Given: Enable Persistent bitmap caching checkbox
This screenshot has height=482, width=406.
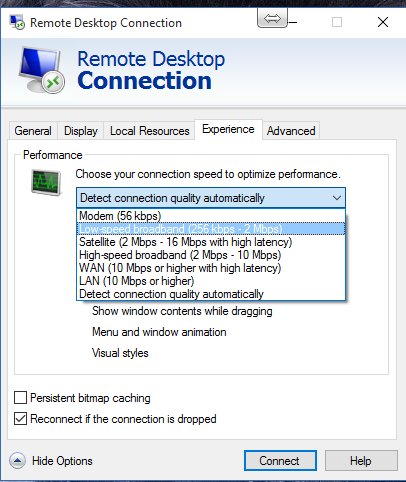Looking at the screenshot, I should [x=20, y=398].
